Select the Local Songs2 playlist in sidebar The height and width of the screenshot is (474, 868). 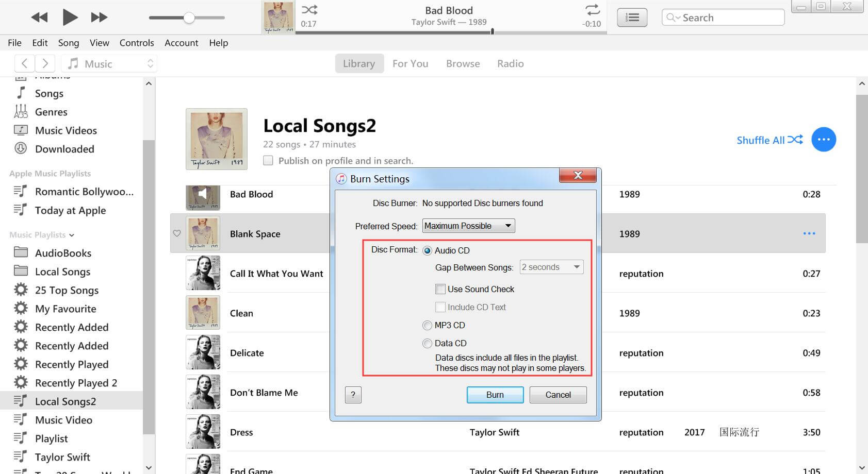pos(71,401)
